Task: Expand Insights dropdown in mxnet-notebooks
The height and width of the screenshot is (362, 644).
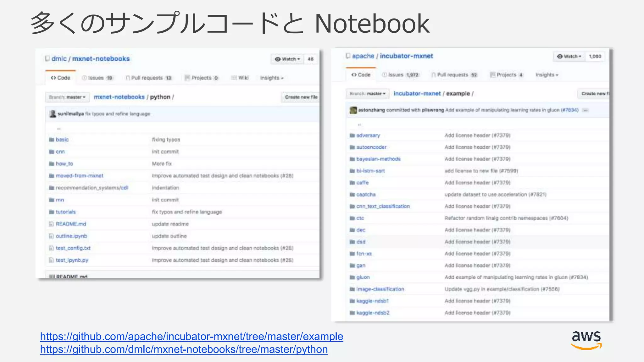Action: [x=272, y=78]
